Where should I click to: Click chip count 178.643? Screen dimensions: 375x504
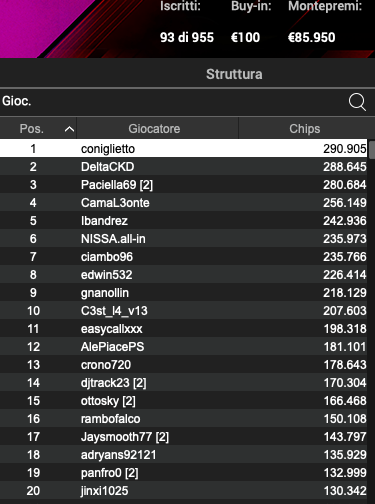point(345,365)
